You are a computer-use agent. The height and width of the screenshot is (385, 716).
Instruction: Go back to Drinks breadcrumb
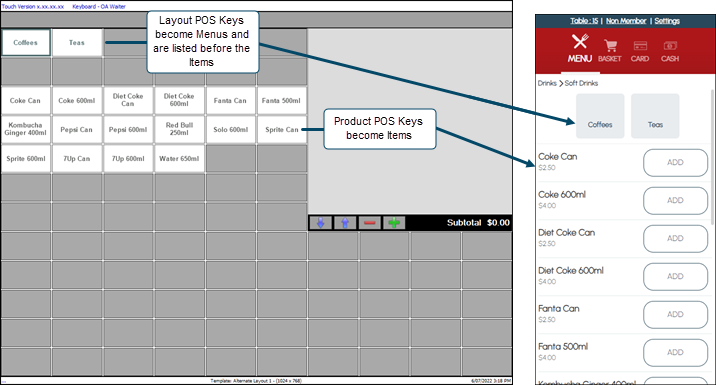click(x=547, y=83)
